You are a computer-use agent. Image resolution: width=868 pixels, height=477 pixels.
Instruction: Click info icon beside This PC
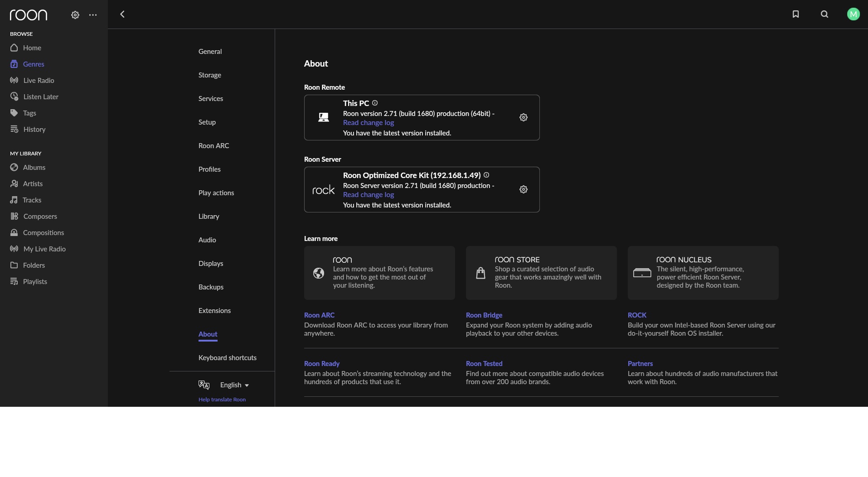pyautogui.click(x=375, y=103)
